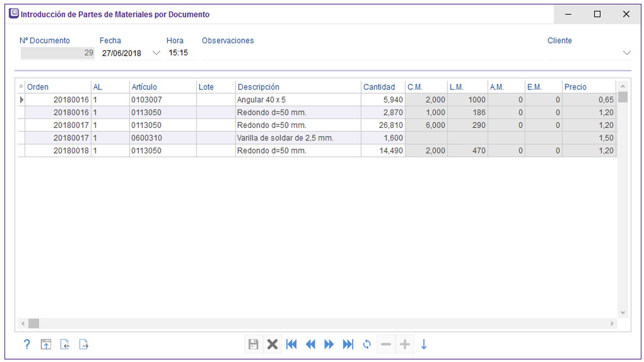The height and width of the screenshot is (362, 644).
Task: Click the horizontal scrollbar right arrow
Action: click(612, 324)
